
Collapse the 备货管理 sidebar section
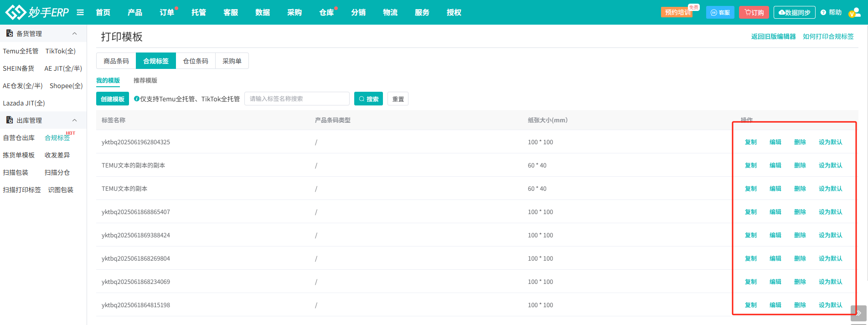click(75, 33)
